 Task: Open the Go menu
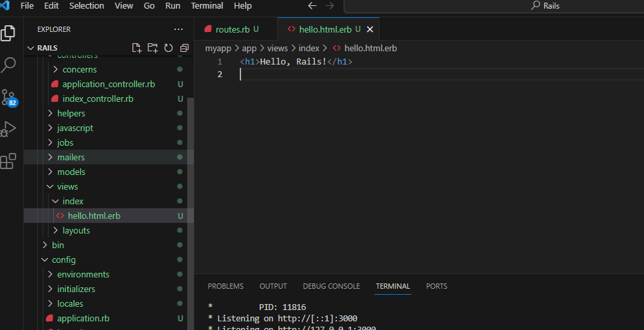pos(149,6)
